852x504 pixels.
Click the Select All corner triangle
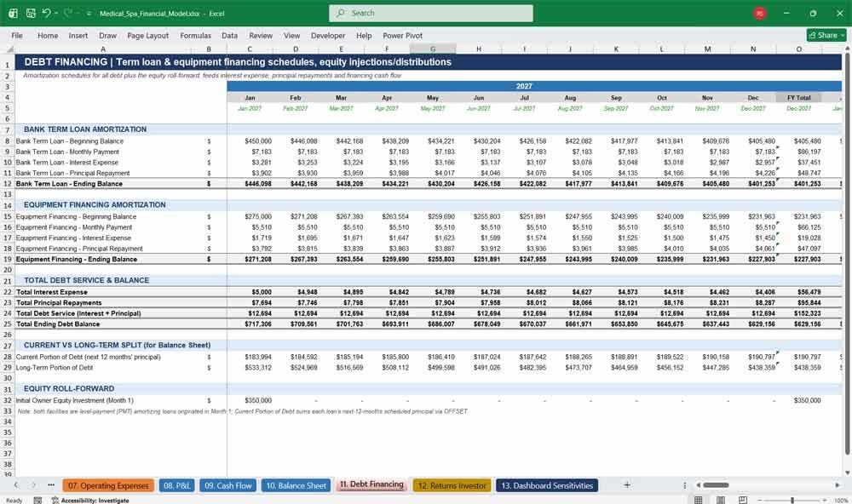8,49
